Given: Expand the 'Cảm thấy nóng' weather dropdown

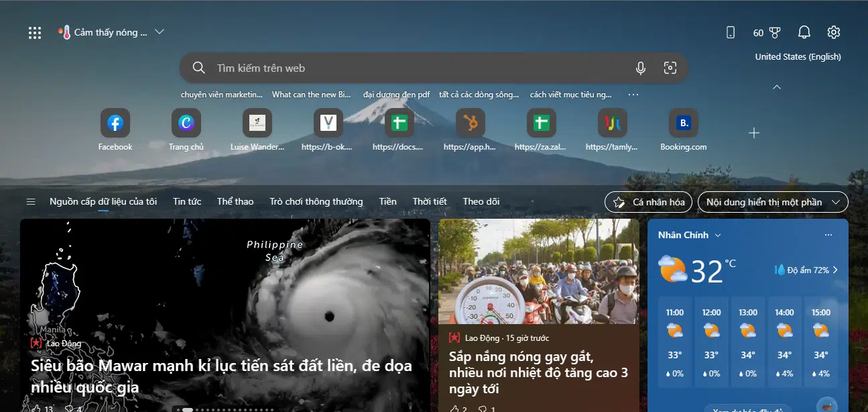Looking at the screenshot, I should (x=160, y=32).
